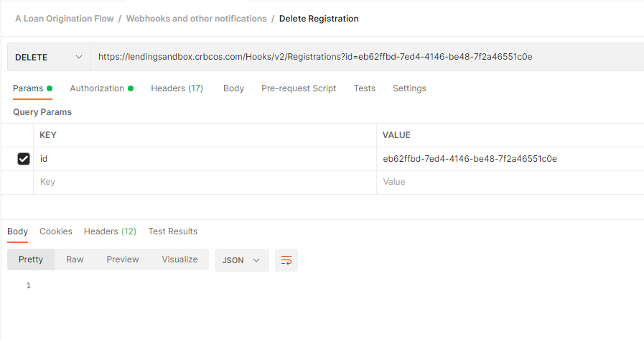644x340 pixels.
Task: Select the Pretty view button
Action: pos(31,259)
